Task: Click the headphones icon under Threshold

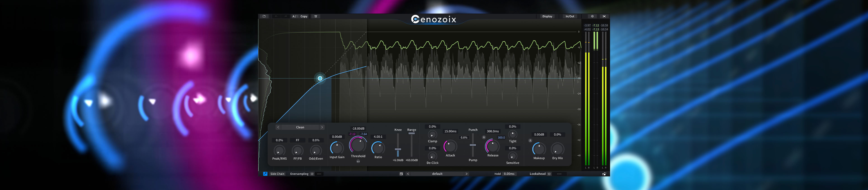Action: 358,161
